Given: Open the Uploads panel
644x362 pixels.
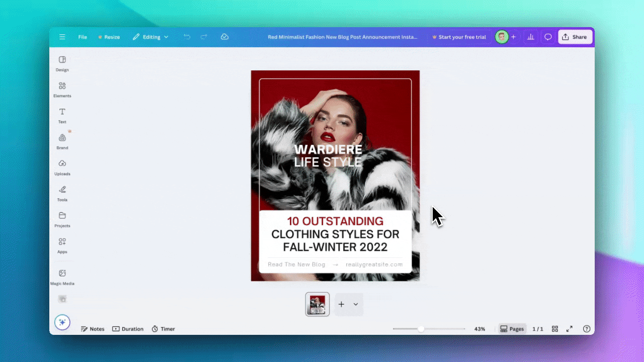Looking at the screenshot, I should tap(62, 167).
